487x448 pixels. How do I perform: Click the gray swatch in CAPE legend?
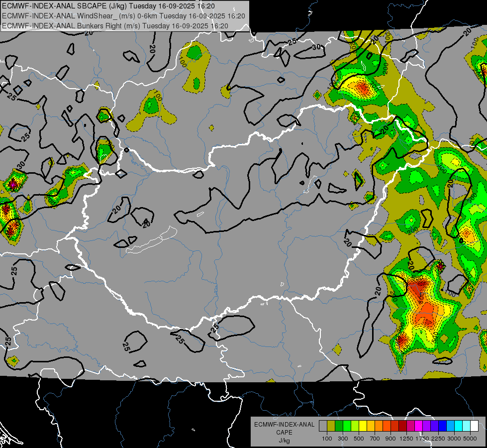pos(323,426)
